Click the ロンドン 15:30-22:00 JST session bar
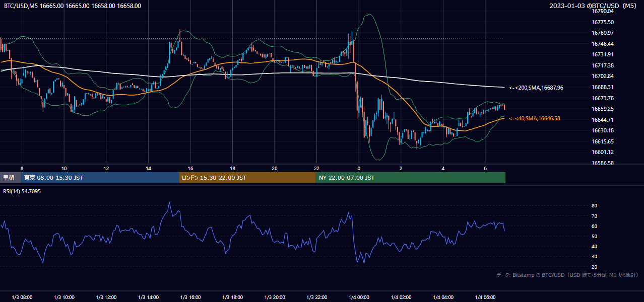This screenshot has height=302, width=644. tap(247, 178)
